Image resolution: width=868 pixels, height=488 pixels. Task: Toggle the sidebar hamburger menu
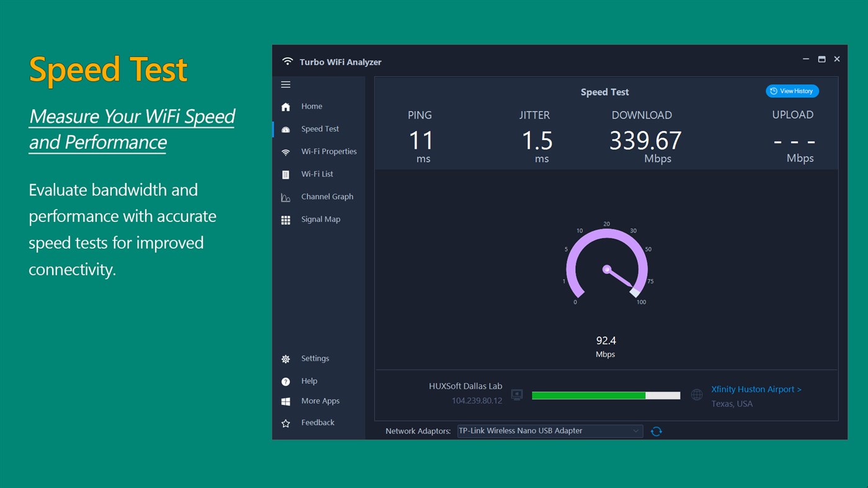pos(285,84)
